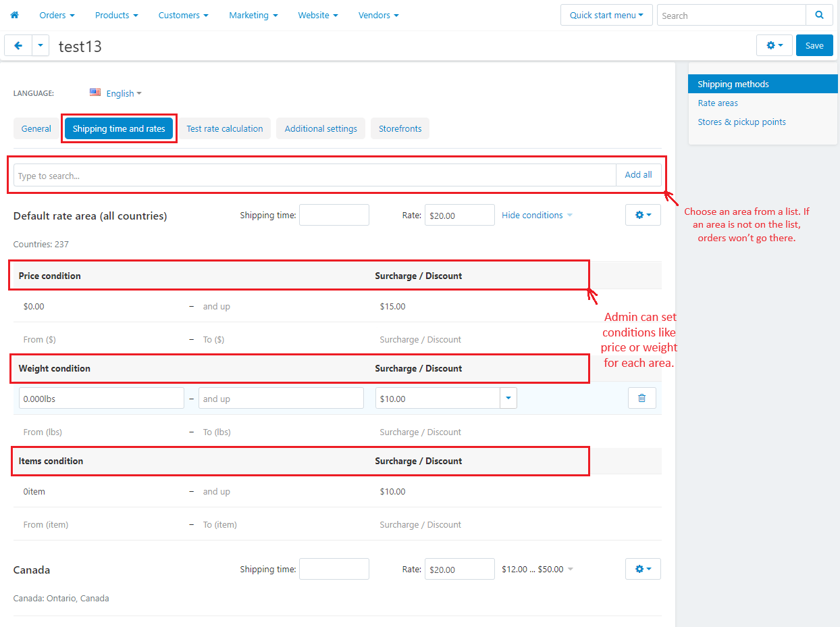Delete the weight condition row with trash icon
Image resolution: width=840 pixels, height=627 pixels.
641,398
